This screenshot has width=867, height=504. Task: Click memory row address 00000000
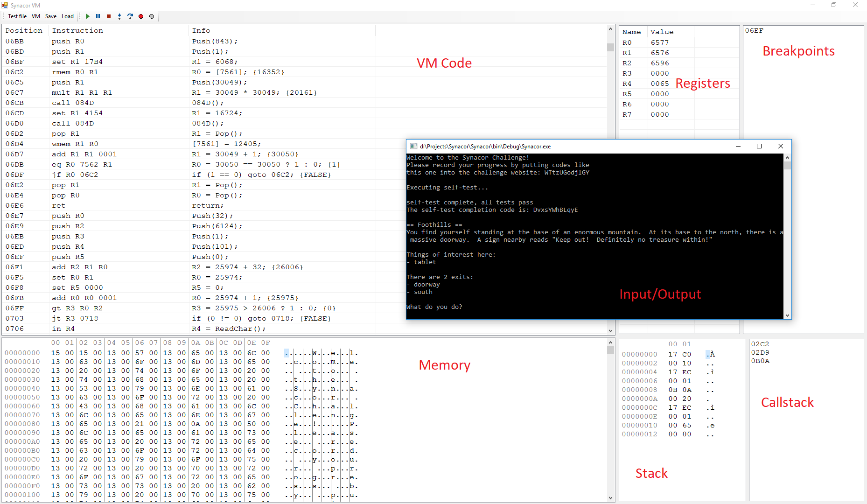tap(22, 353)
